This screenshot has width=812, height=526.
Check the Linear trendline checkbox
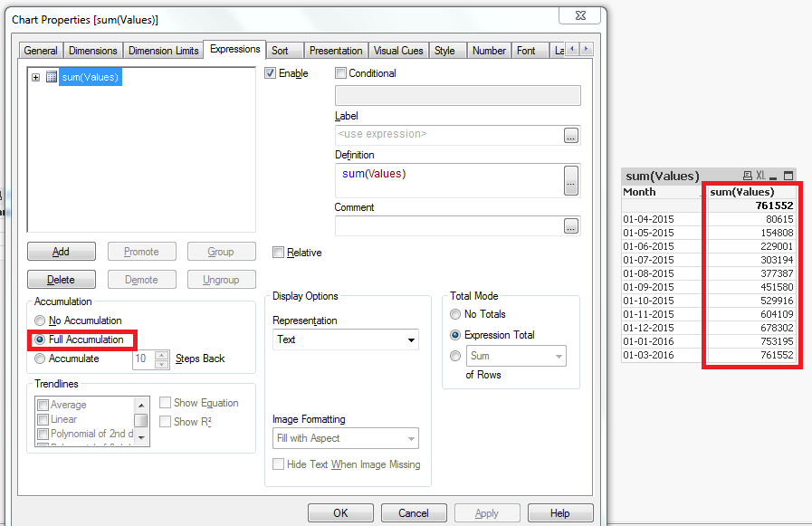pyautogui.click(x=43, y=419)
